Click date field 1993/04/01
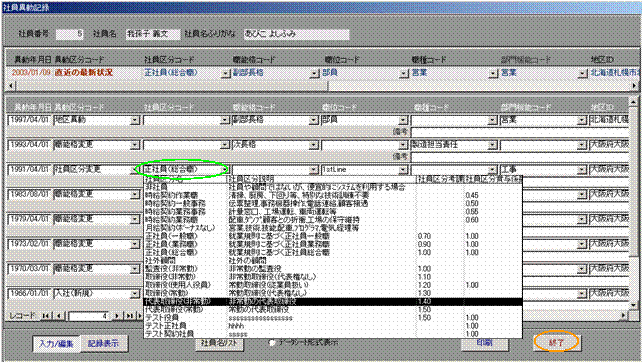The image size is (643, 363). [30, 145]
